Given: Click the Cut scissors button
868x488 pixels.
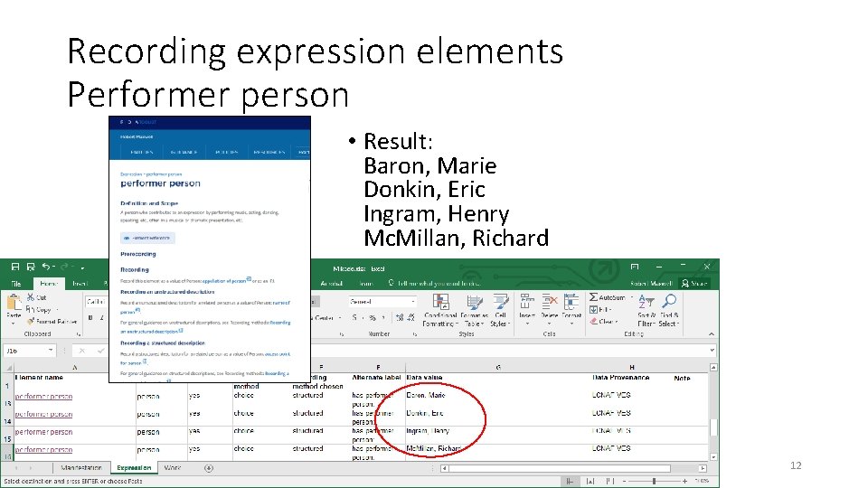Looking at the screenshot, I should click(36, 297).
